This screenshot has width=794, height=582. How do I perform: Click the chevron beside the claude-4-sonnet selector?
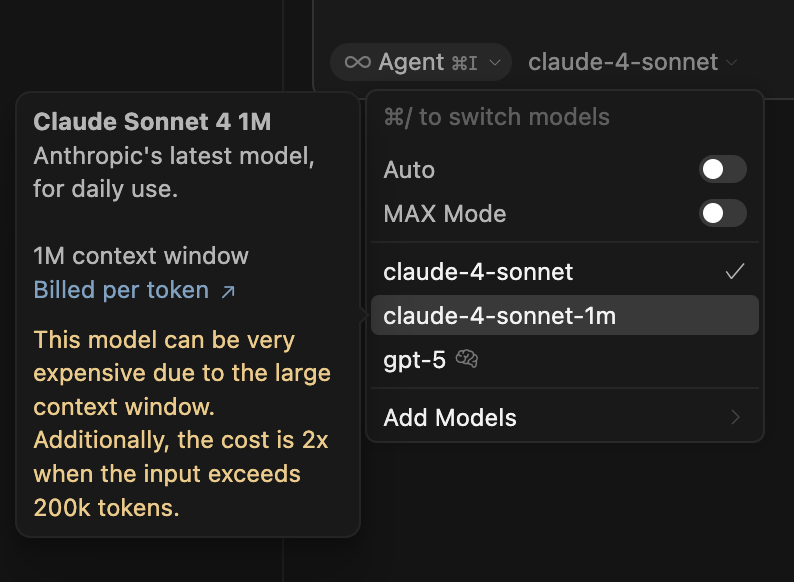click(732, 63)
